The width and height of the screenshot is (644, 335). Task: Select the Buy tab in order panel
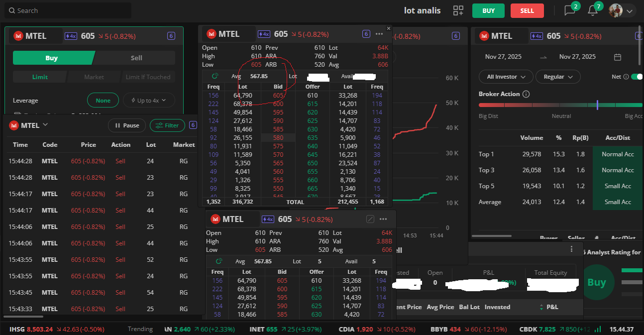(x=52, y=58)
